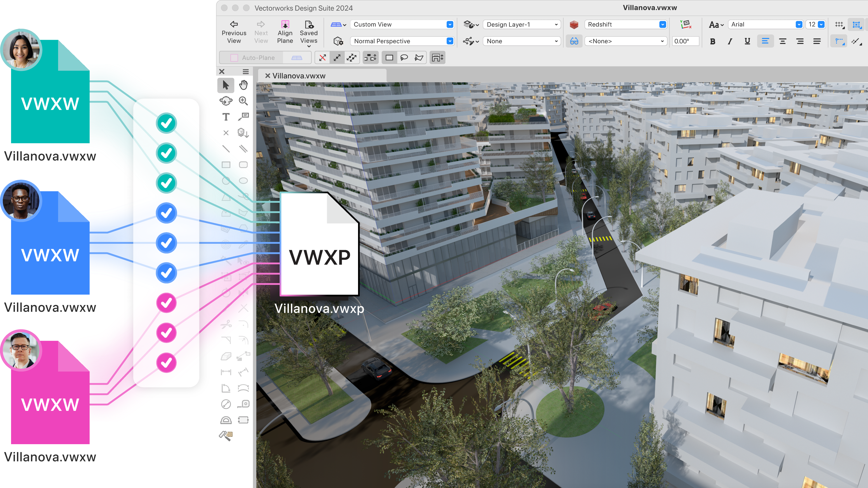The image size is (868, 488).
Task: Toggle the first teal checklist item
Action: point(167,123)
